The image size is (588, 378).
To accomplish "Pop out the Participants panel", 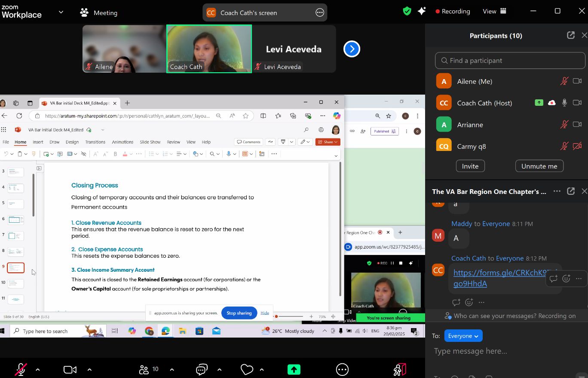I will 571,35.
